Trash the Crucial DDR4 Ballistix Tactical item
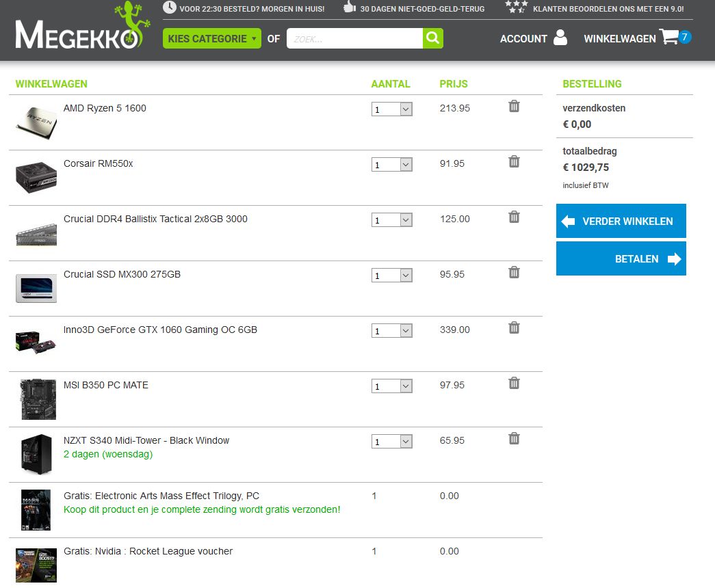Screen dimensions: 715x588 pos(514,217)
